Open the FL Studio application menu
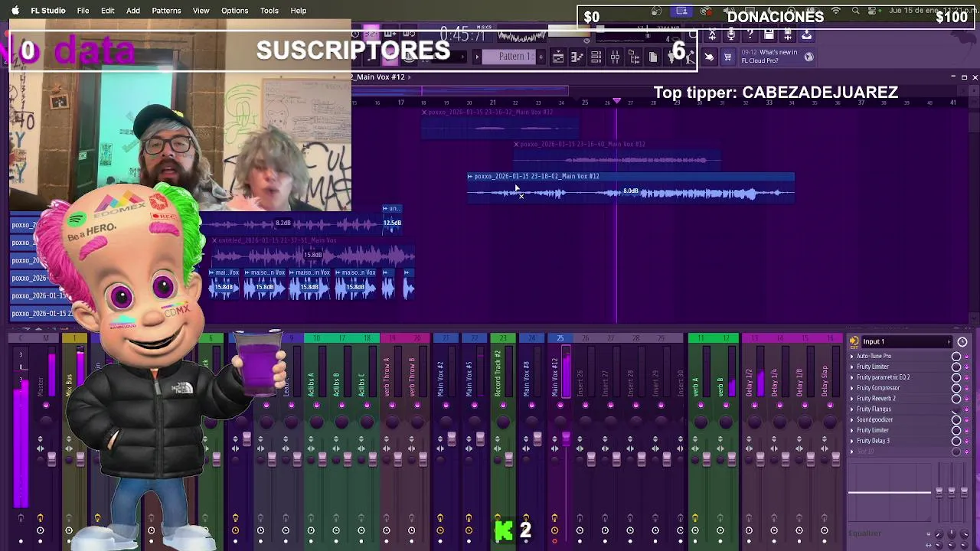This screenshot has width=980, height=551. tap(48, 11)
